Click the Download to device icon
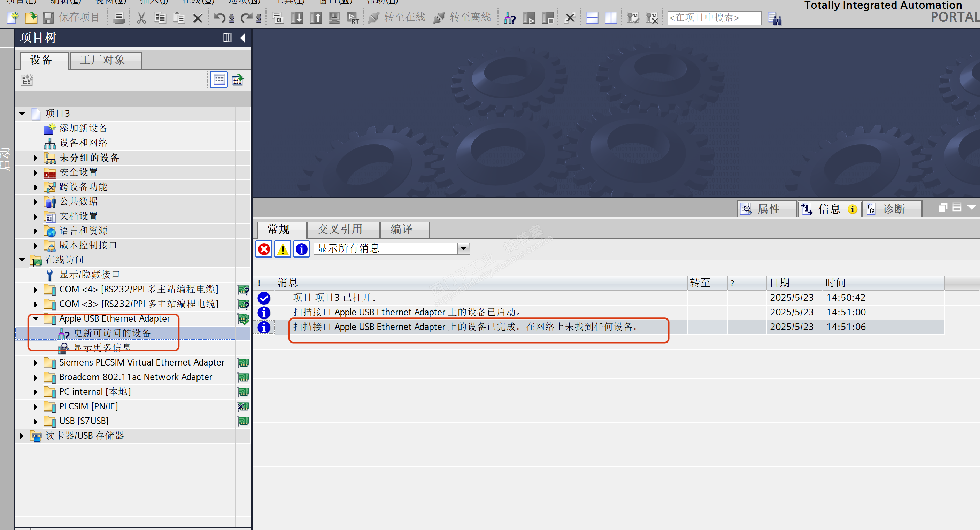Screen dimensions: 980x530 pyautogui.click(x=297, y=17)
